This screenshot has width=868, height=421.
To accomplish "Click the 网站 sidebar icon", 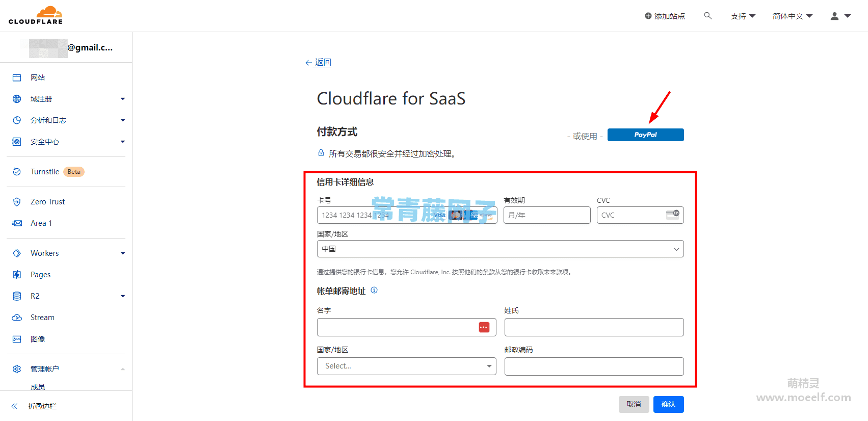I will 17,77.
